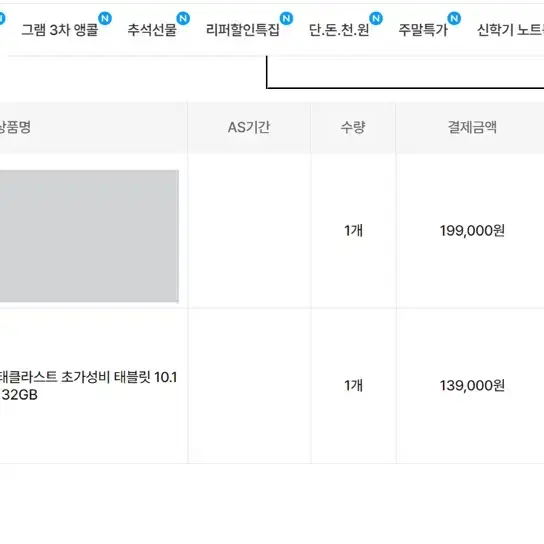Open the 신학기 노트북 menu item
The width and height of the screenshot is (544, 544).
[510, 30]
